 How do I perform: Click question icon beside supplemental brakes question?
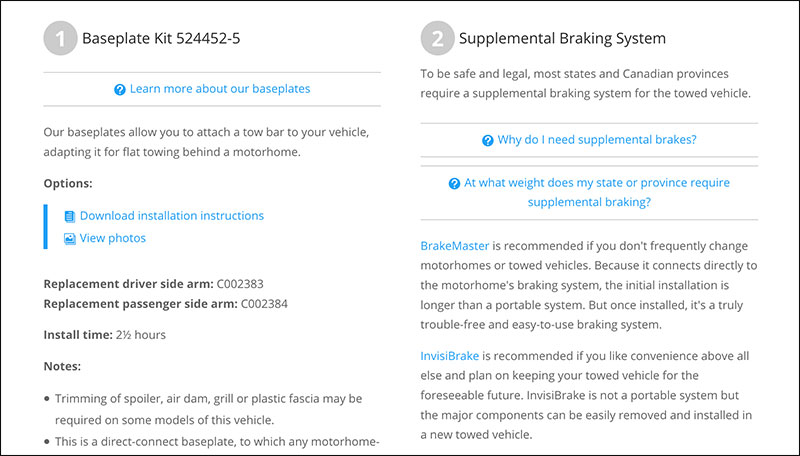pos(488,140)
